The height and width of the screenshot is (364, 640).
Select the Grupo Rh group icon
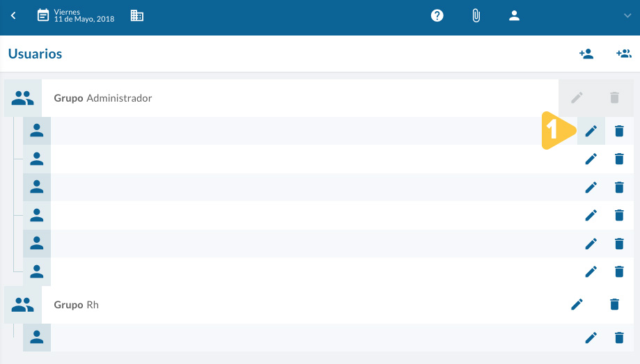point(23,305)
